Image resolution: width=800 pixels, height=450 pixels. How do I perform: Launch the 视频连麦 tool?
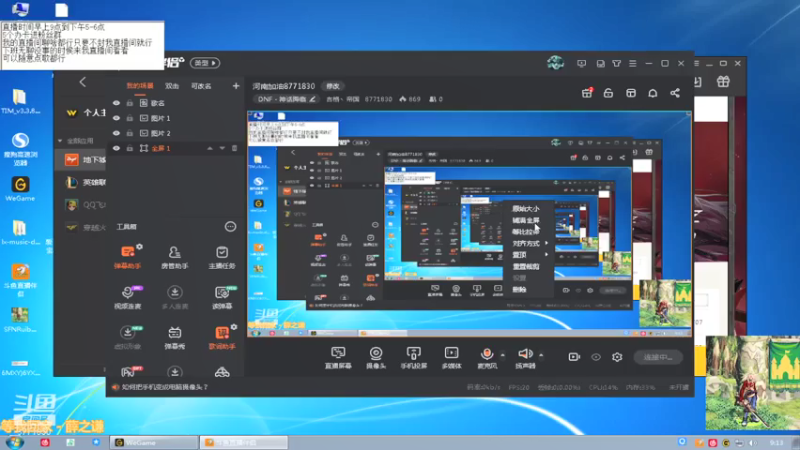(128, 297)
